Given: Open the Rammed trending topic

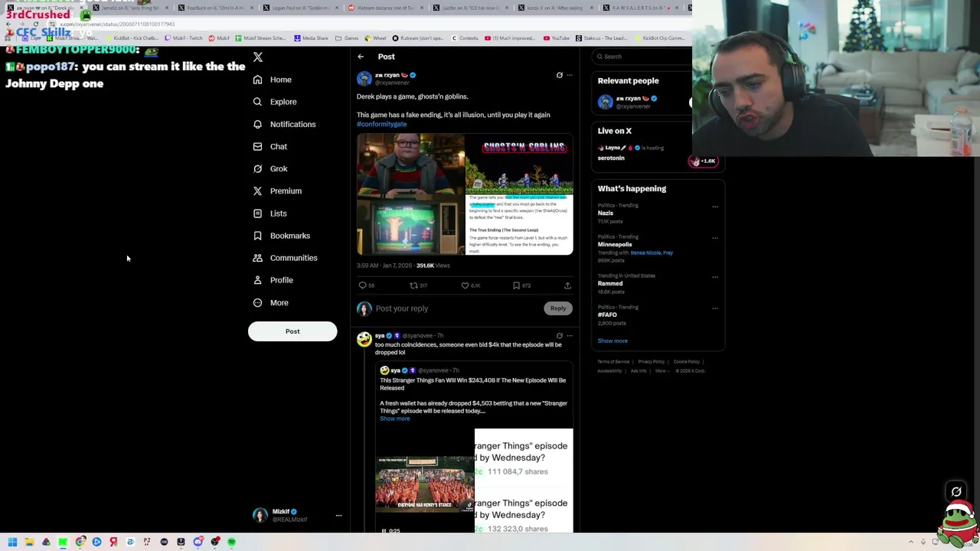Looking at the screenshot, I should pos(610,284).
